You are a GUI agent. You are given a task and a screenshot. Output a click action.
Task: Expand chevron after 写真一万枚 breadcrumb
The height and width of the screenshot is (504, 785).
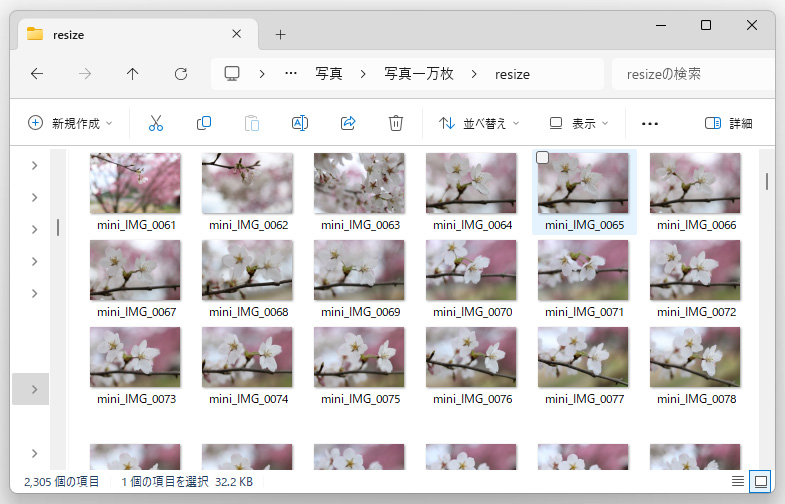(x=474, y=74)
